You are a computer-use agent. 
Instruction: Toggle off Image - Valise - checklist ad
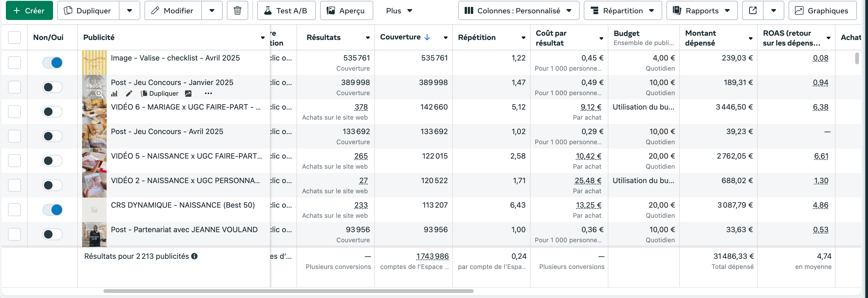53,63
